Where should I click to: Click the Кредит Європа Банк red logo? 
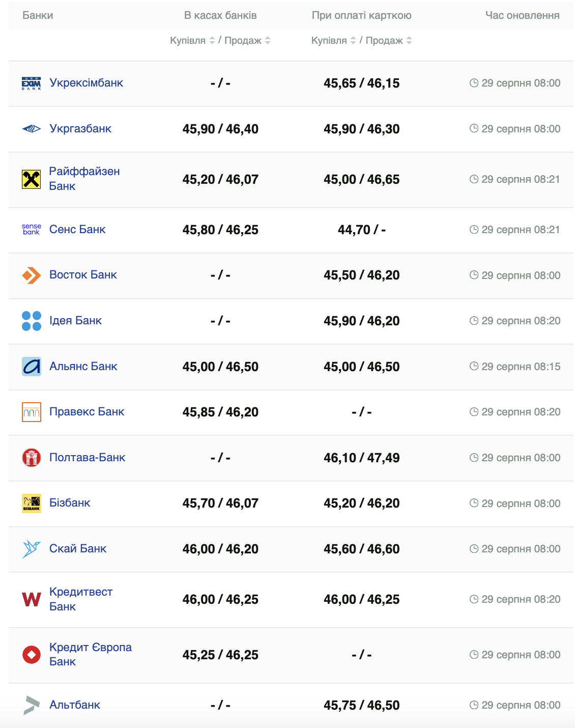pyautogui.click(x=32, y=655)
